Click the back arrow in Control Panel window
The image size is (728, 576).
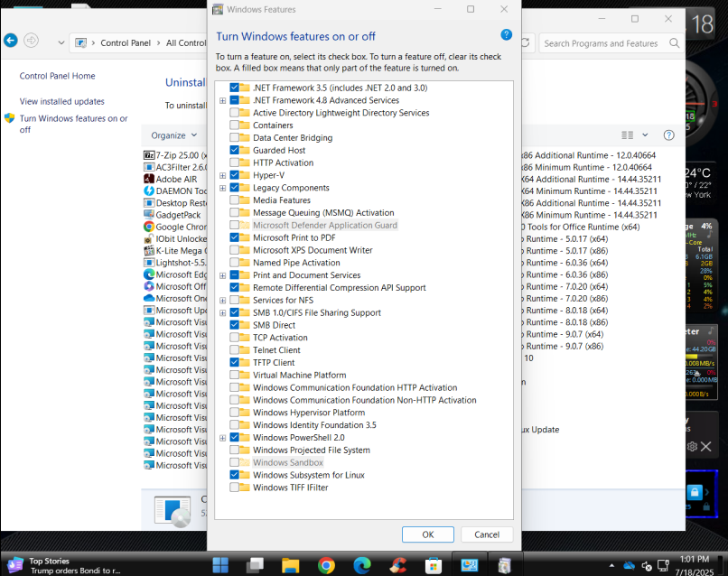point(11,41)
